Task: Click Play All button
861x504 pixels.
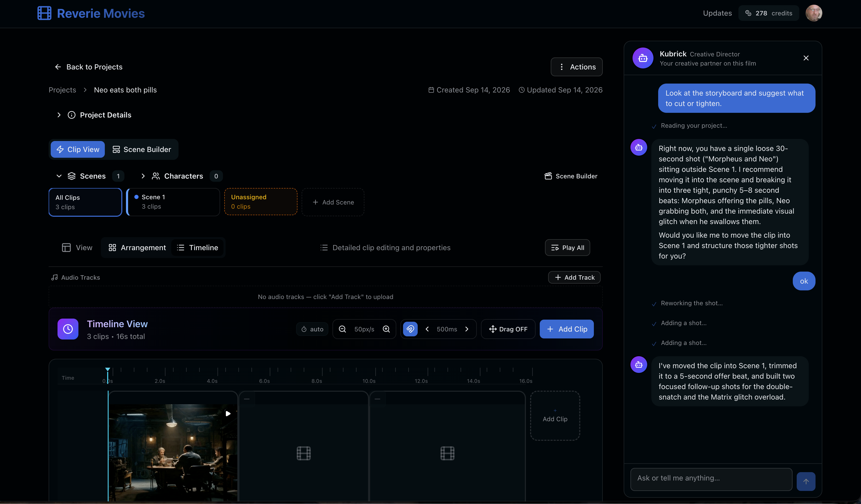Action: pyautogui.click(x=567, y=248)
